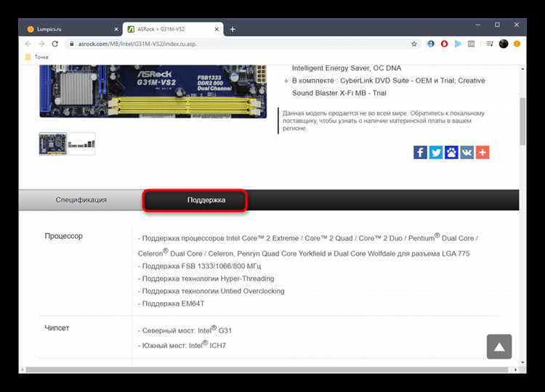The image size is (545, 392).
Task: Open a new browser tab
Action: click(x=233, y=29)
